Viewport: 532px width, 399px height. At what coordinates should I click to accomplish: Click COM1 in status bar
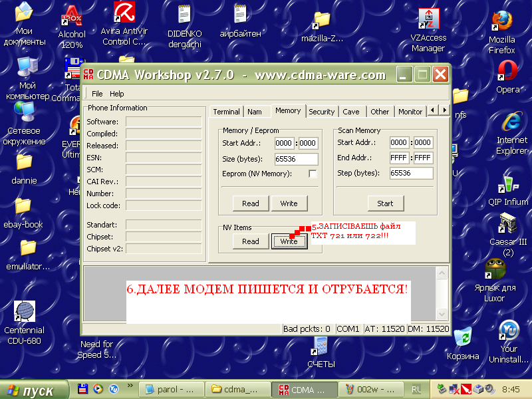[x=348, y=329]
